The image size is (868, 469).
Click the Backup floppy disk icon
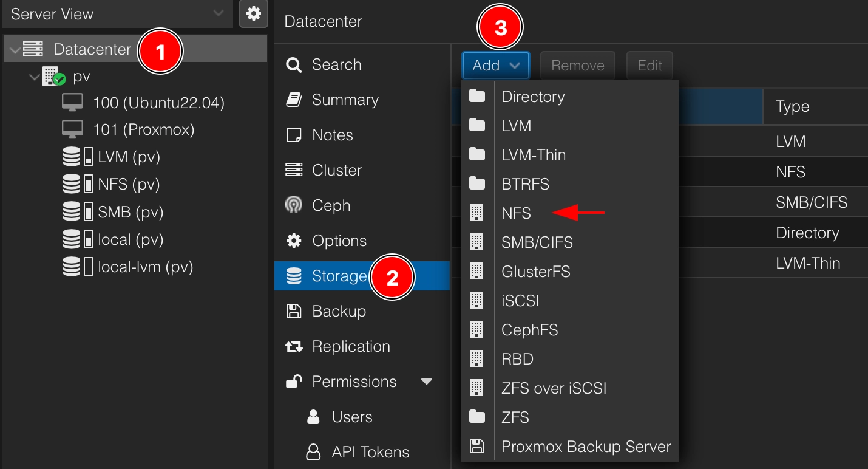coord(294,312)
